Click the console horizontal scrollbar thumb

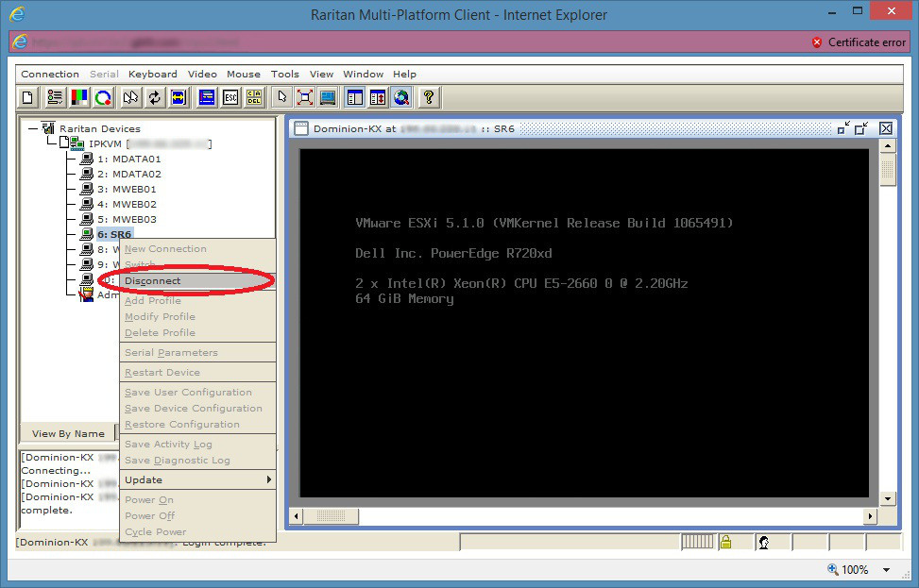pos(331,516)
